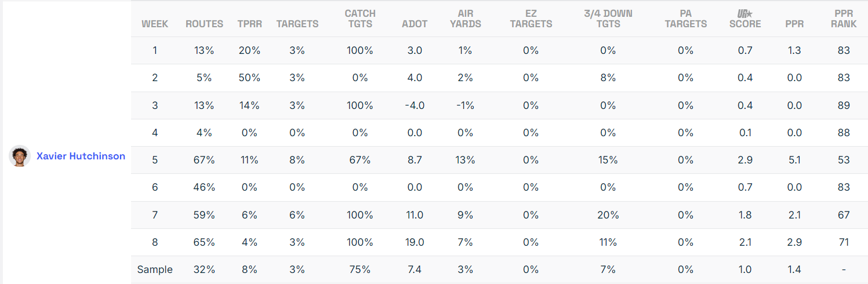Select the Sample summary row label
The image size is (868, 284).
coord(155,270)
